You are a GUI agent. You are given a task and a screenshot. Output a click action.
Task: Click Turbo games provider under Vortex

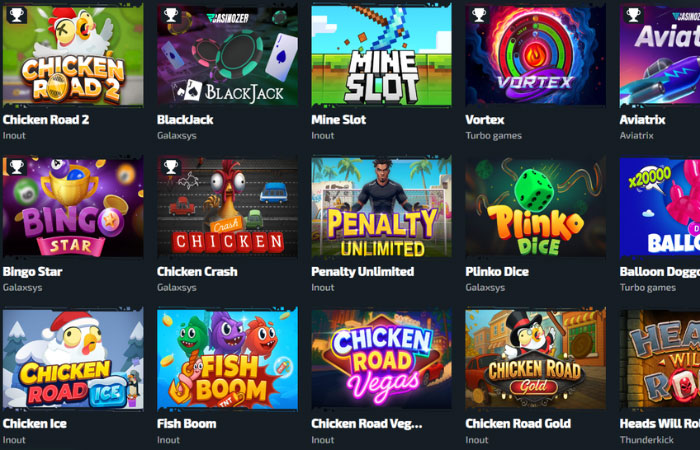point(493,136)
